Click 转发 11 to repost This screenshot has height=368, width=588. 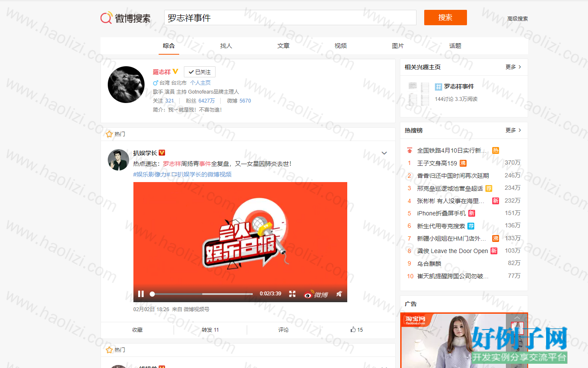coord(210,330)
